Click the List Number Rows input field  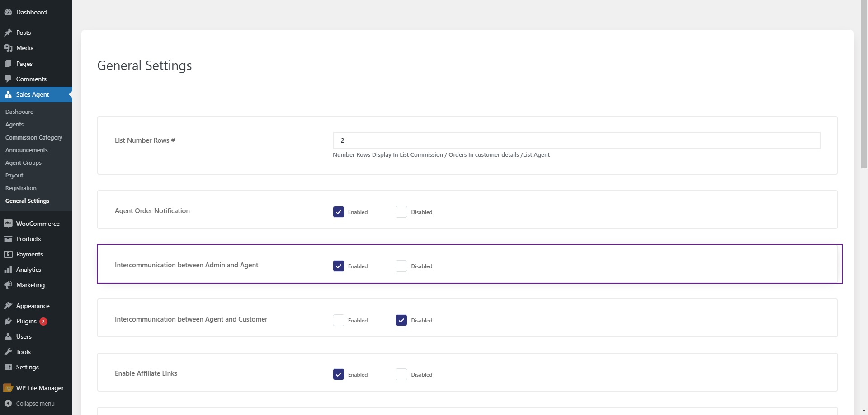[x=576, y=140]
